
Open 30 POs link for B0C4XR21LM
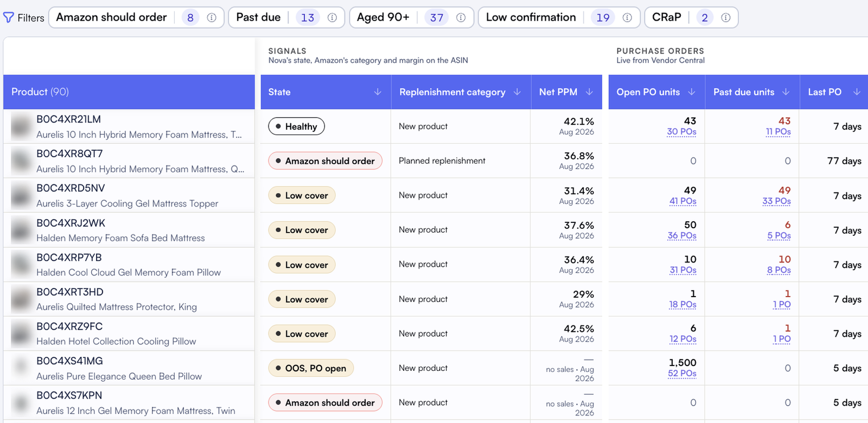point(681,132)
